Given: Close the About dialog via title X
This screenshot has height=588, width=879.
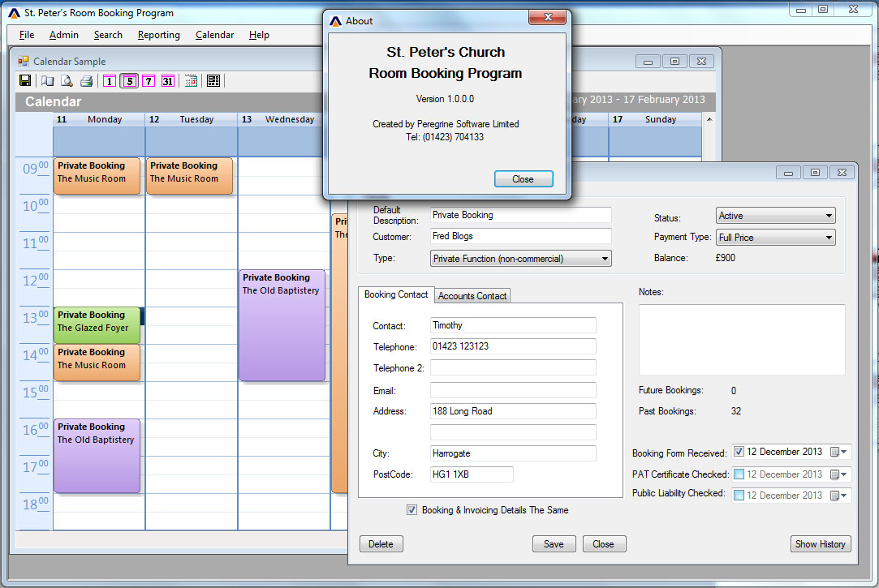Looking at the screenshot, I should pos(548,17).
